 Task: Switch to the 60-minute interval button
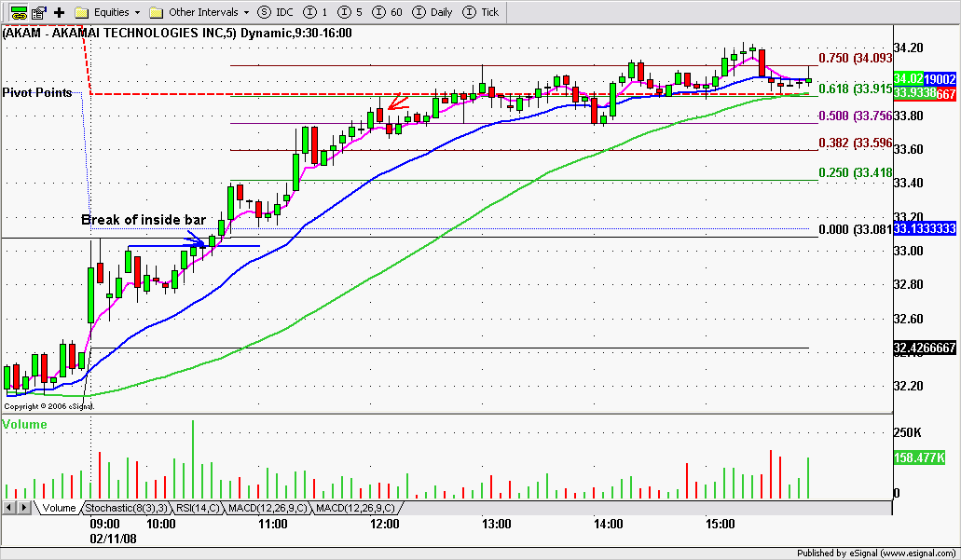[x=388, y=12]
